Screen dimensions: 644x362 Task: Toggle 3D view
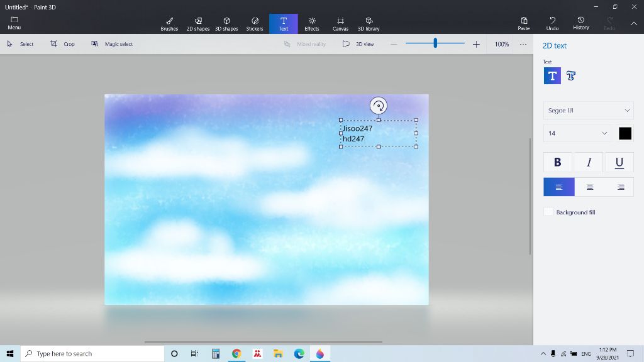click(x=358, y=44)
